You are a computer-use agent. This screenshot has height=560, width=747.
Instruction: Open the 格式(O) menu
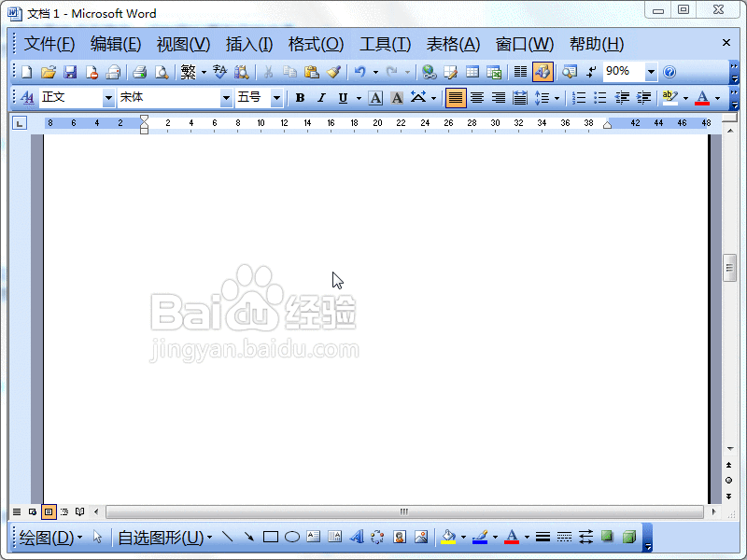coord(316,44)
